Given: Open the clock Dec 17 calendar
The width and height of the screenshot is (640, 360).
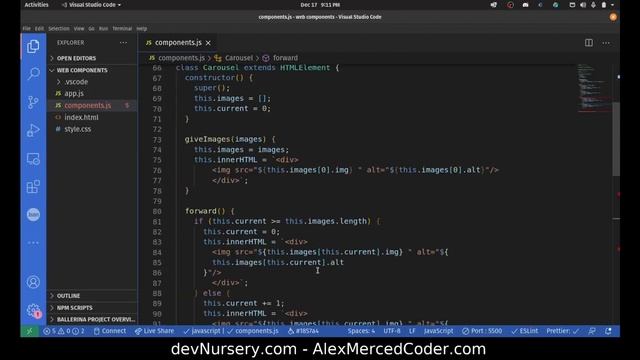Looking at the screenshot, I should (320, 5).
